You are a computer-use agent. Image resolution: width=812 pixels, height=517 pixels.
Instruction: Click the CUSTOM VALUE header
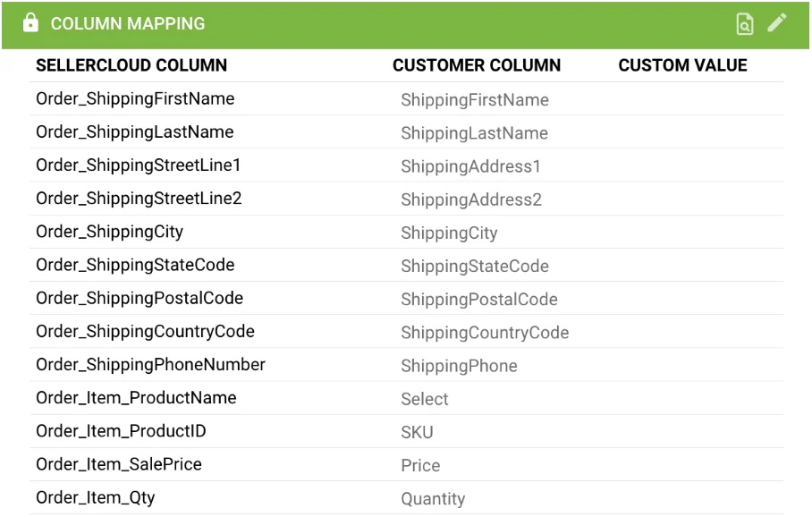(682, 65)
